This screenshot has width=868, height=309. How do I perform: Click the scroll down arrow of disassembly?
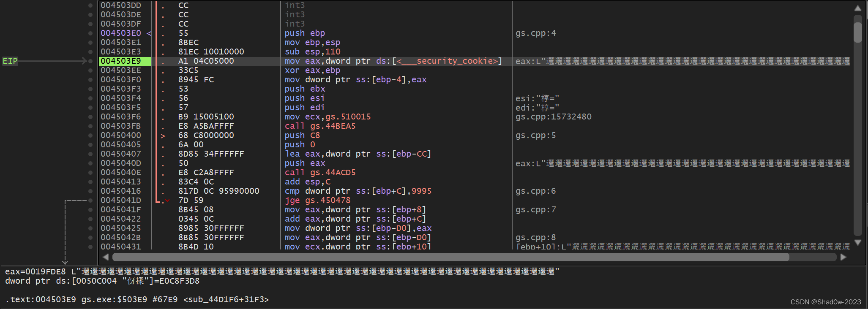857,243
